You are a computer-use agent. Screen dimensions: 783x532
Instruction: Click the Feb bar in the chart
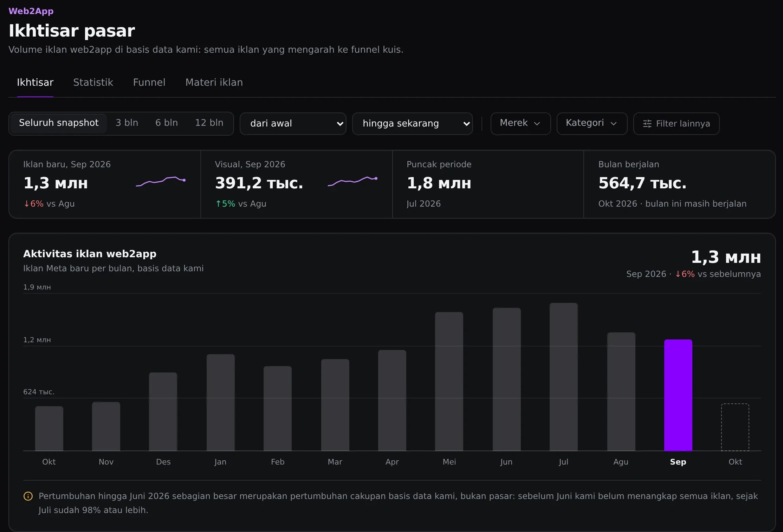tap(277, 409)
